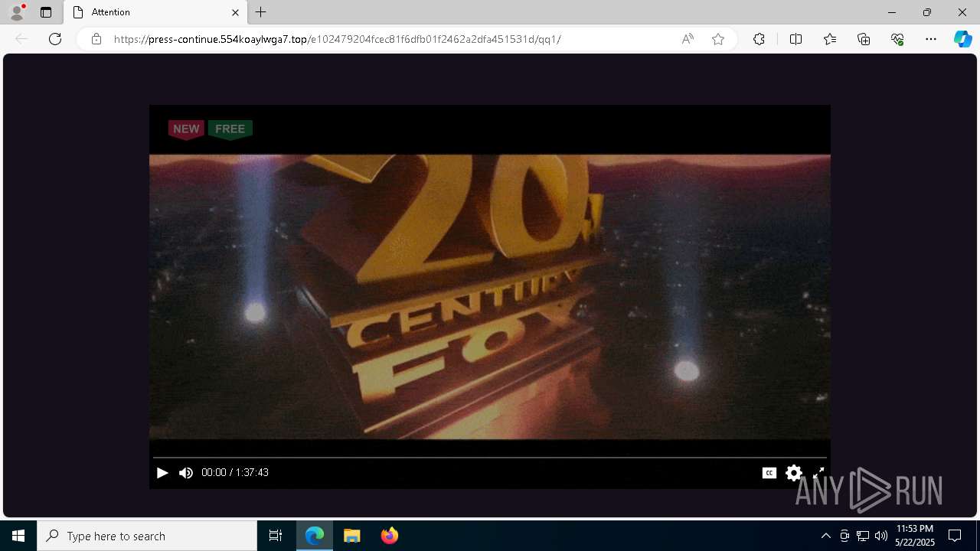Open the Favorites list
Viewport: 980px width, 551px height.
point(830,39)
